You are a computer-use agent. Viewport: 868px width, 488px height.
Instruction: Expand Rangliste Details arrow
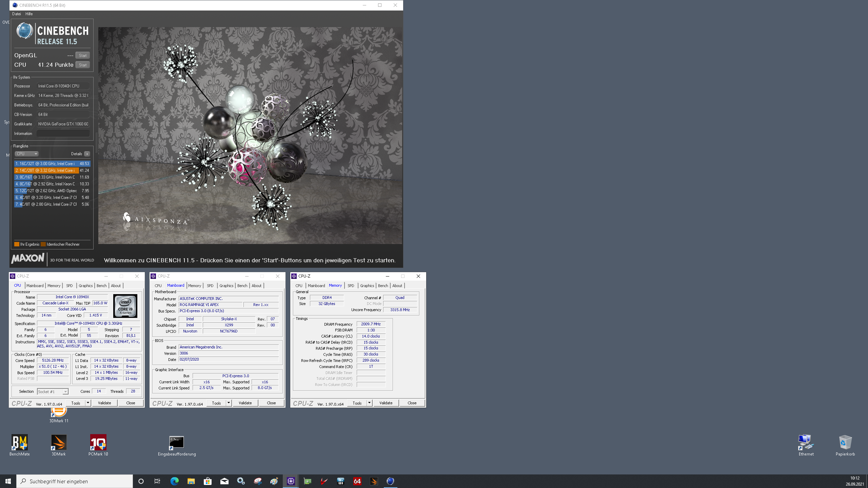click(87, 154)
